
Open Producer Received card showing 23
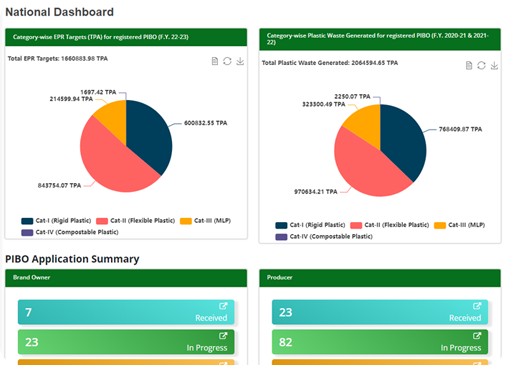click(x=380, y=312)
